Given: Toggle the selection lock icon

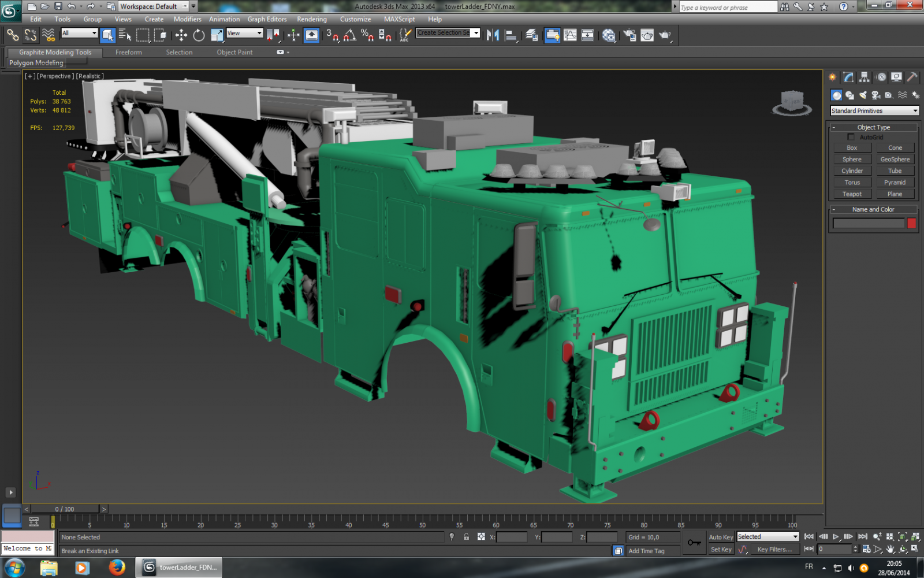Looking at the screenshot, I should click(x=466, y=537).
